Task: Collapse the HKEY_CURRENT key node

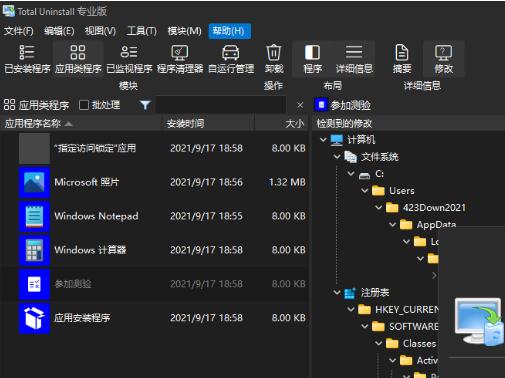Action: point(351,309)
